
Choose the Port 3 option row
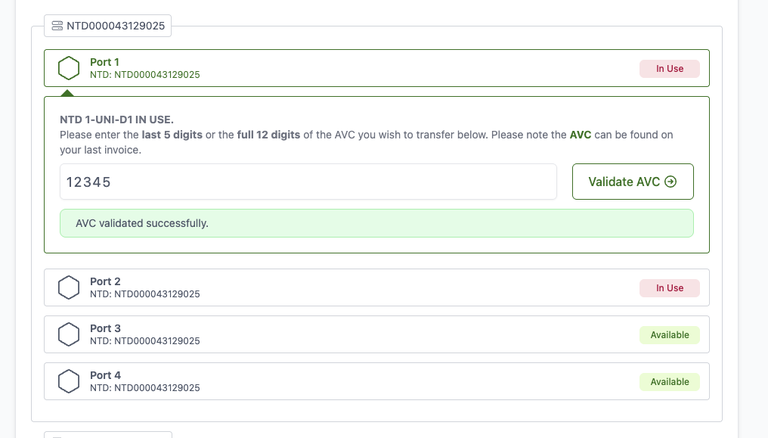(x=377, y=335)
